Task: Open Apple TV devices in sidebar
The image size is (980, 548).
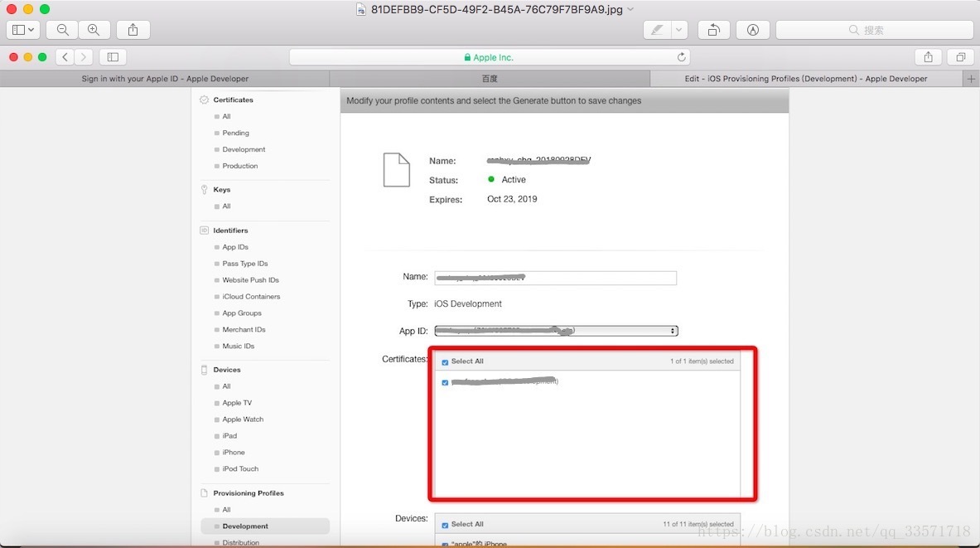Action: tap(237, 403)
